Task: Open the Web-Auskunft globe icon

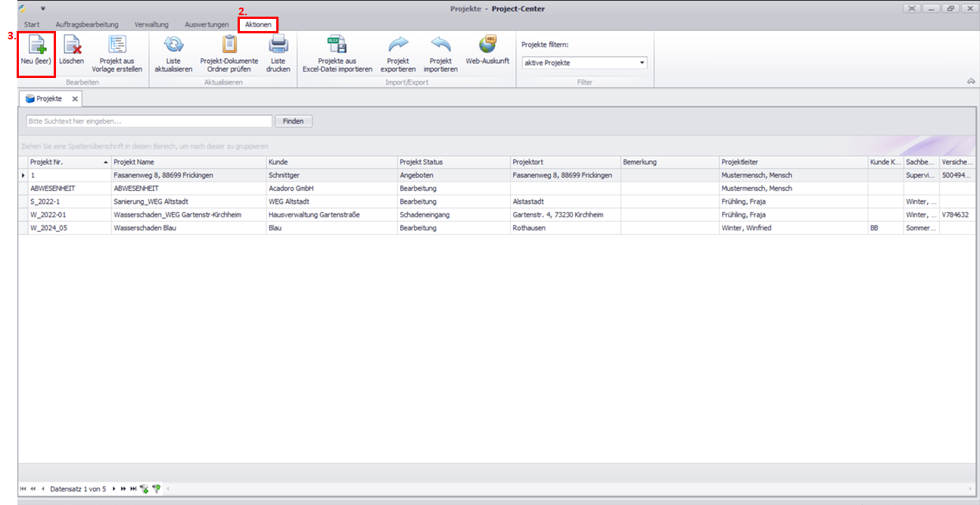Action: (x=487, y=49)
